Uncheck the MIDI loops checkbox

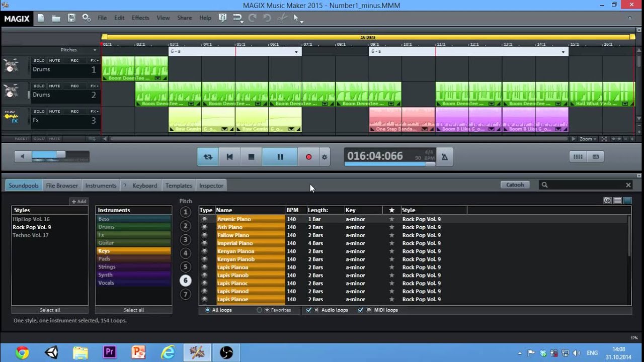361,310
